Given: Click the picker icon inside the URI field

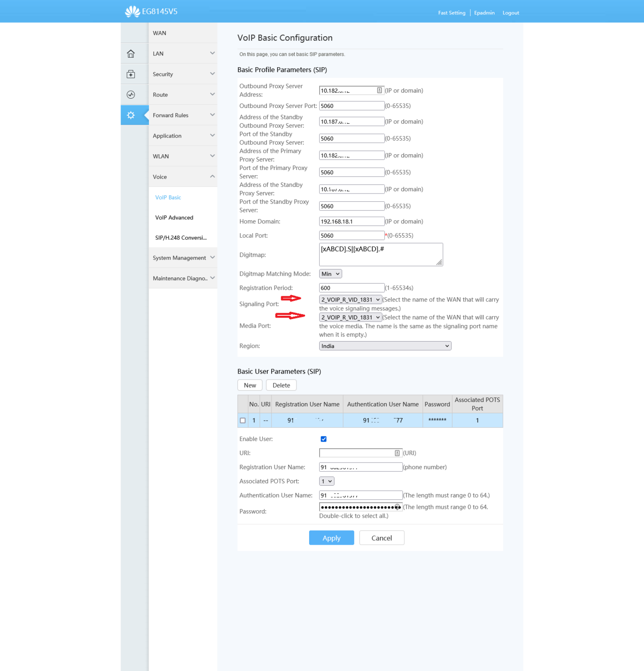Looking at the screenshot, I should click(396, 453).
